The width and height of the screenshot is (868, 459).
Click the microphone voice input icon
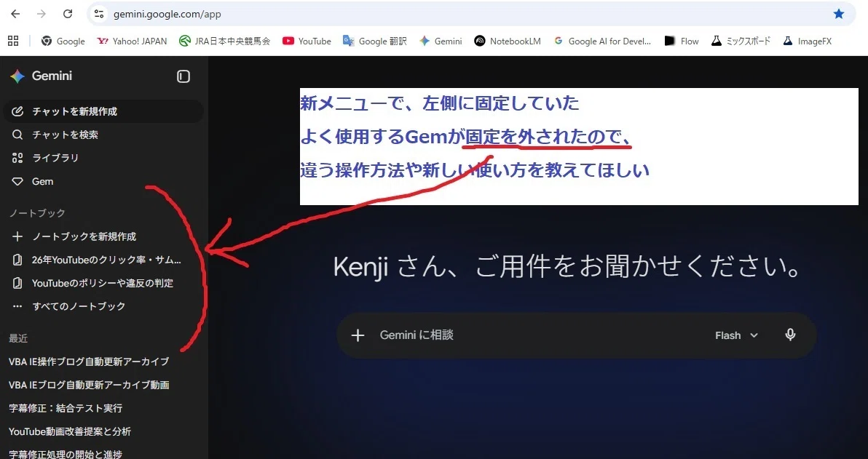click(x=790, y=335)
